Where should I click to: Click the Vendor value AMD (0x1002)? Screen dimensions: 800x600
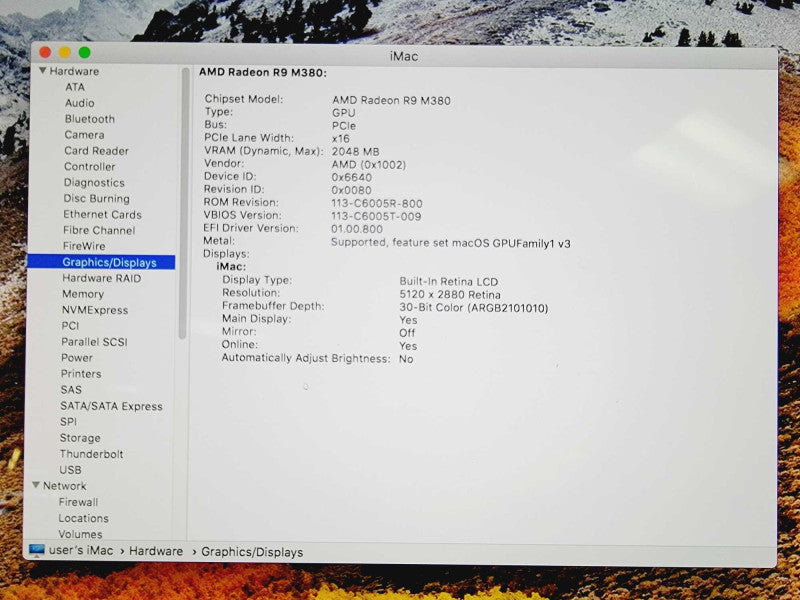(x=369, y=165)
